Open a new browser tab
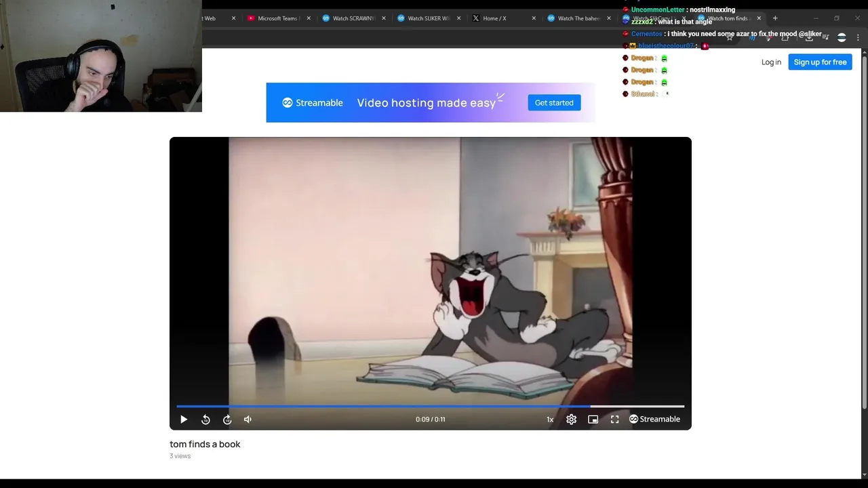 click(775, 18)
